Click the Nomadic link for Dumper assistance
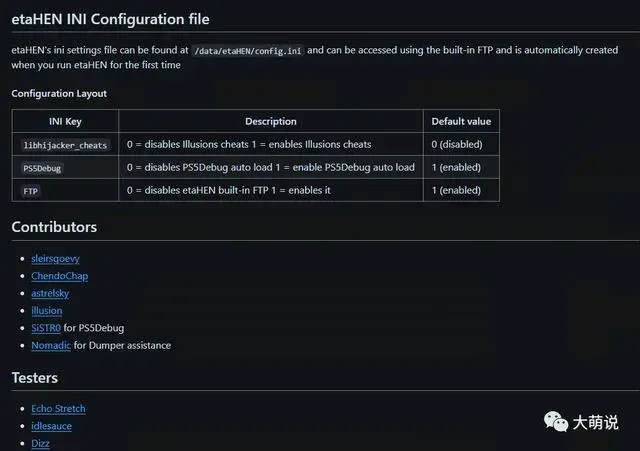Image resolution: width=640 pixels, height=451 pixels. [51, 345]
